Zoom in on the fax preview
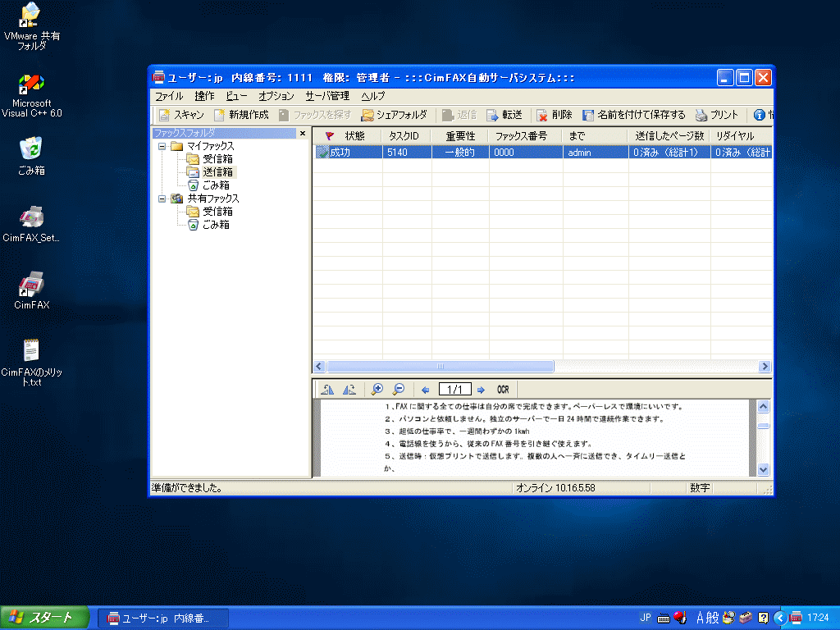This screenshot has width=840, height=630. [377, 390]
